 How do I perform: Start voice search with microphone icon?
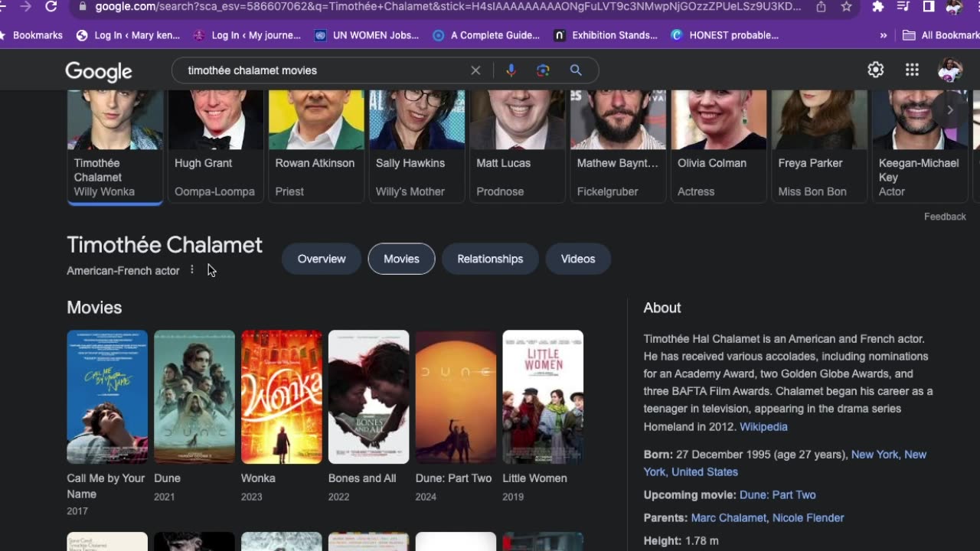[511, 70]
